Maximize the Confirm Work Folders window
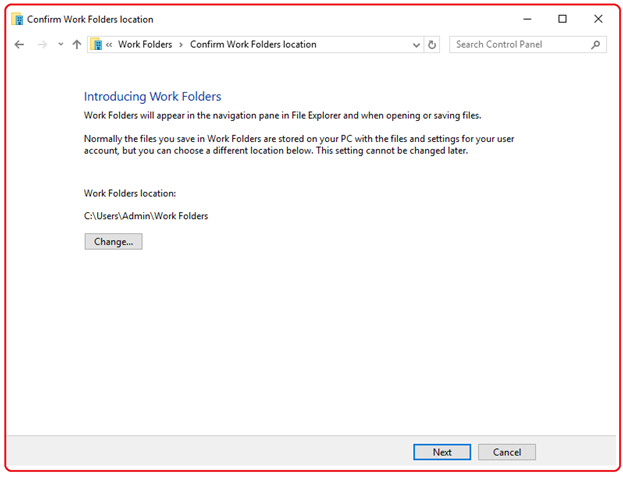 (562, 19)
